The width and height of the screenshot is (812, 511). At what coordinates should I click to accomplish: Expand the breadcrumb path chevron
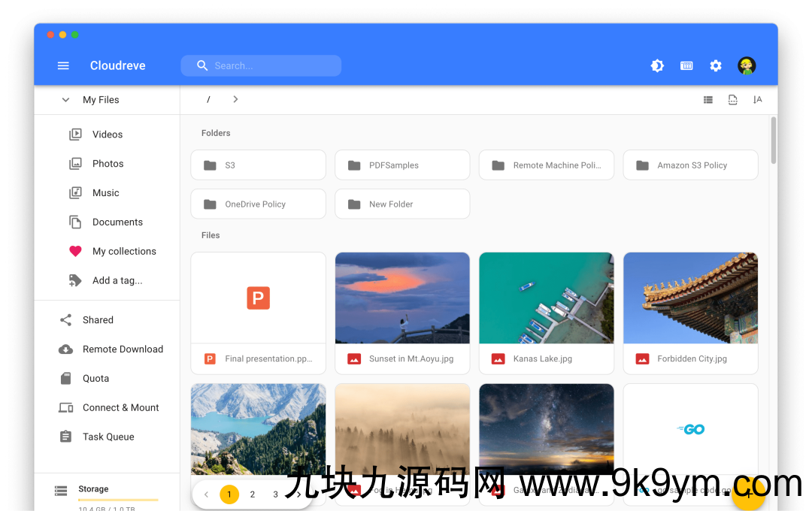[x=235, y=100]
